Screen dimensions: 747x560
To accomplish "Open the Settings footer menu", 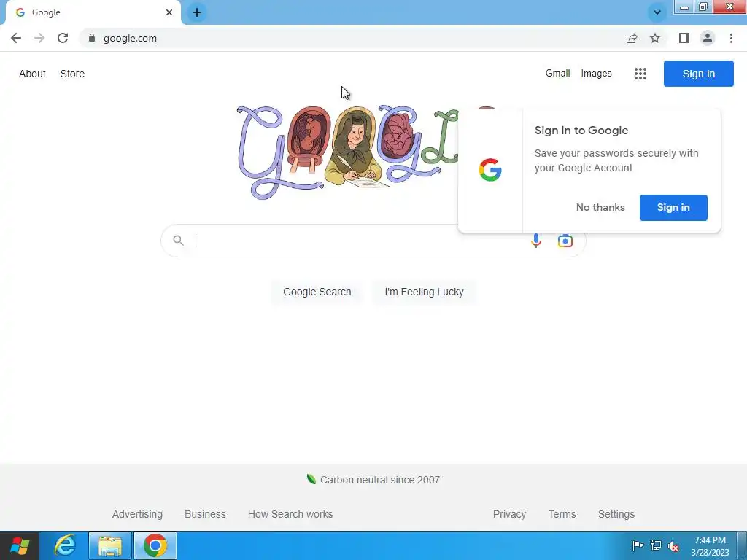I will [x=616, y=514].
